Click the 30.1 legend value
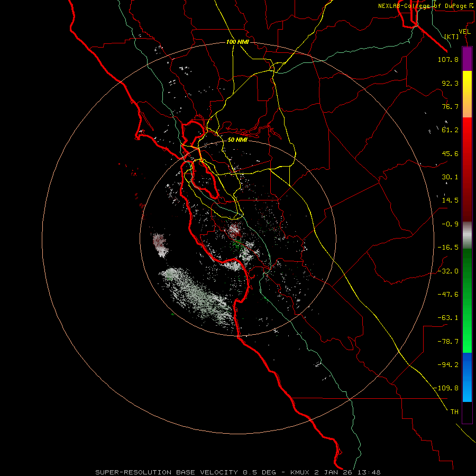The image size is (476, 476). (x=450, y=177)
